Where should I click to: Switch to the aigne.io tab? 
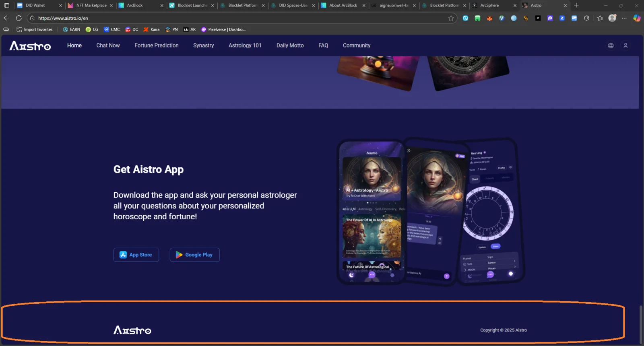(393, 5)
